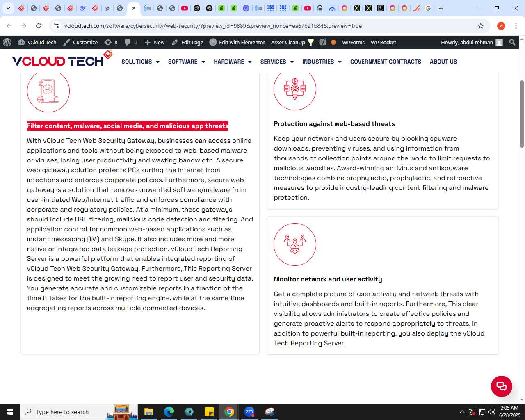Open the tab search dropdown arrow

8,8
